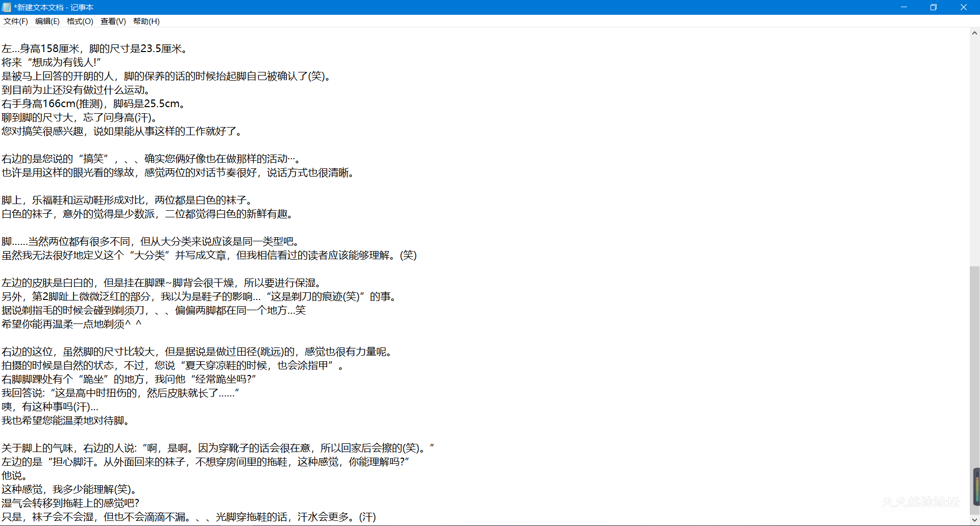980x526 pixels.
Task: Open the 文件(F) menu
Action: click(15, 21)
